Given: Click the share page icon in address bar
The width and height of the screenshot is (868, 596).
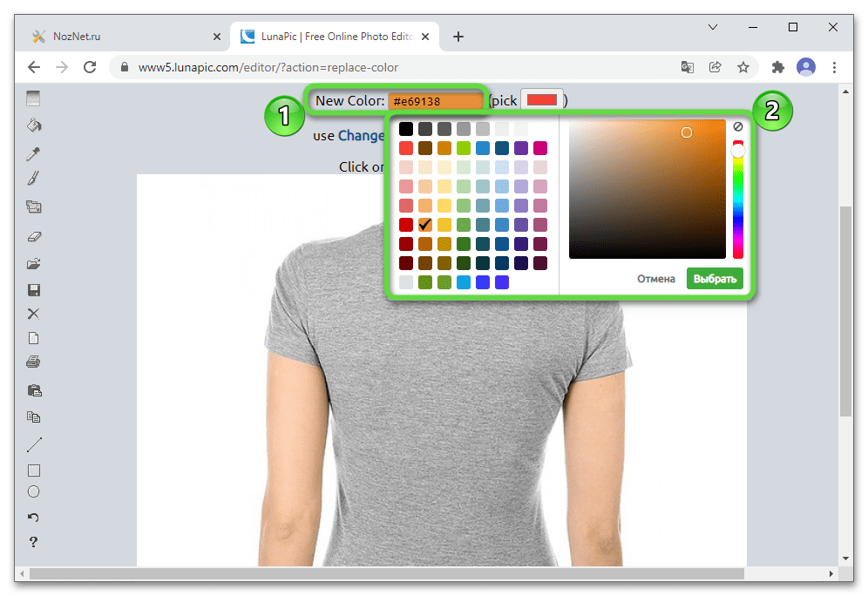Looking at the screenshot, I should click(x=715, y=67).
